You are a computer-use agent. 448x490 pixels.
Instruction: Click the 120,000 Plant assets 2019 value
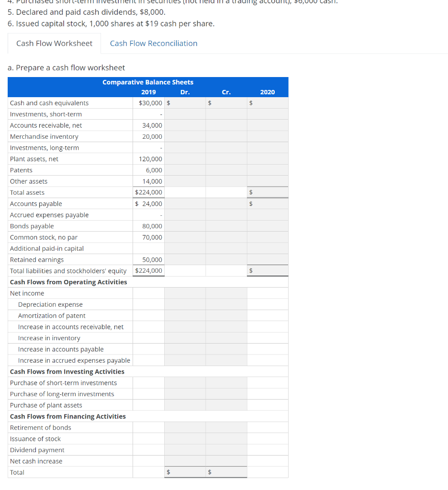pyautogui.click(x=151, y=159)
